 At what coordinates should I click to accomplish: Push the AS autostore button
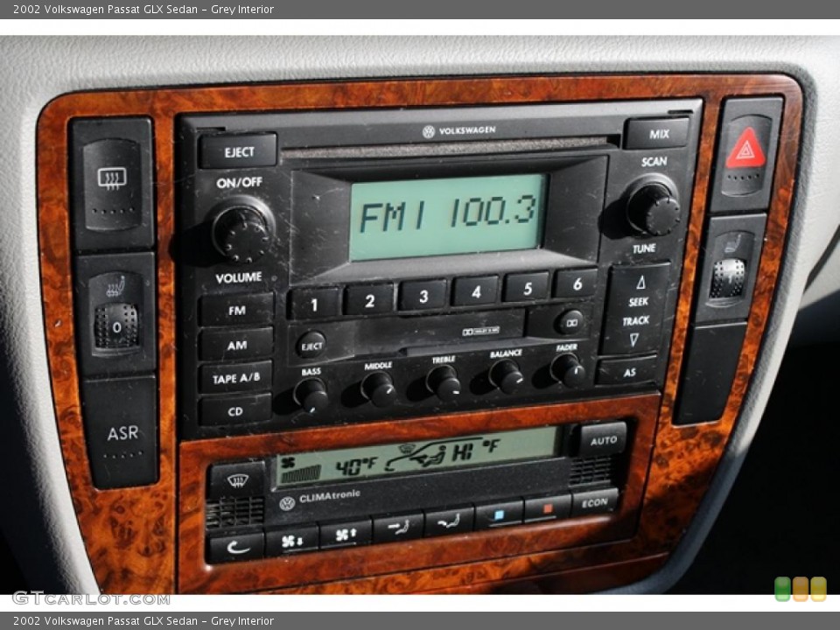click(x=628, y=371)
